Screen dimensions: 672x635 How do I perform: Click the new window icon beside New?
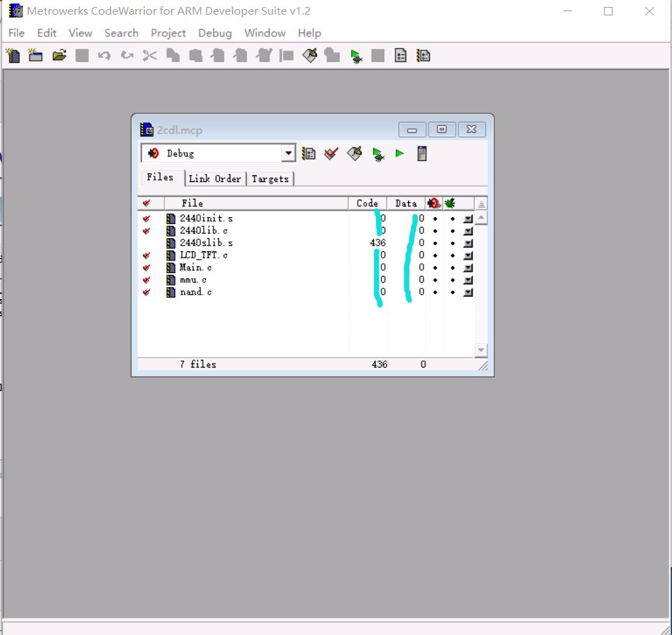[x=36, y=56]
